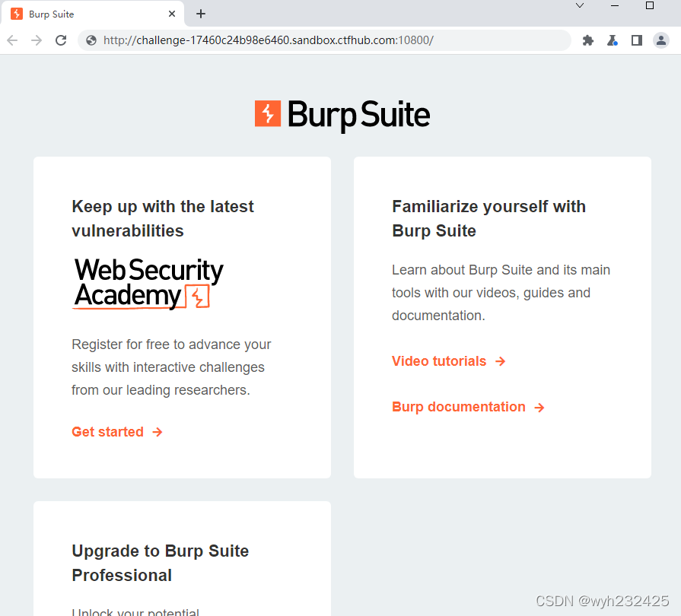Minimize the browser window
The image size is (681, 616).
[615, 5]
